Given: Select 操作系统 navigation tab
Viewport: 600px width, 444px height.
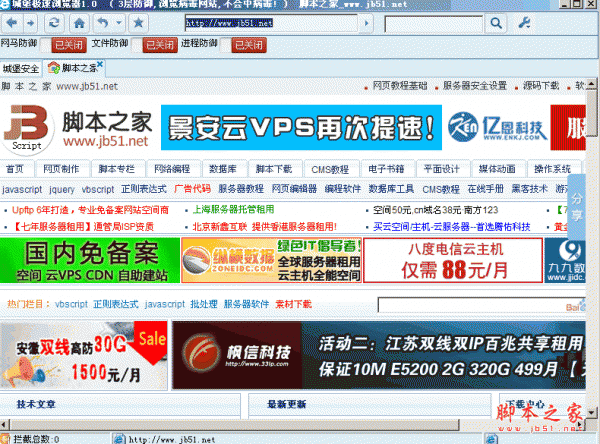Looking at the screenshot, I should click(553, 169).
